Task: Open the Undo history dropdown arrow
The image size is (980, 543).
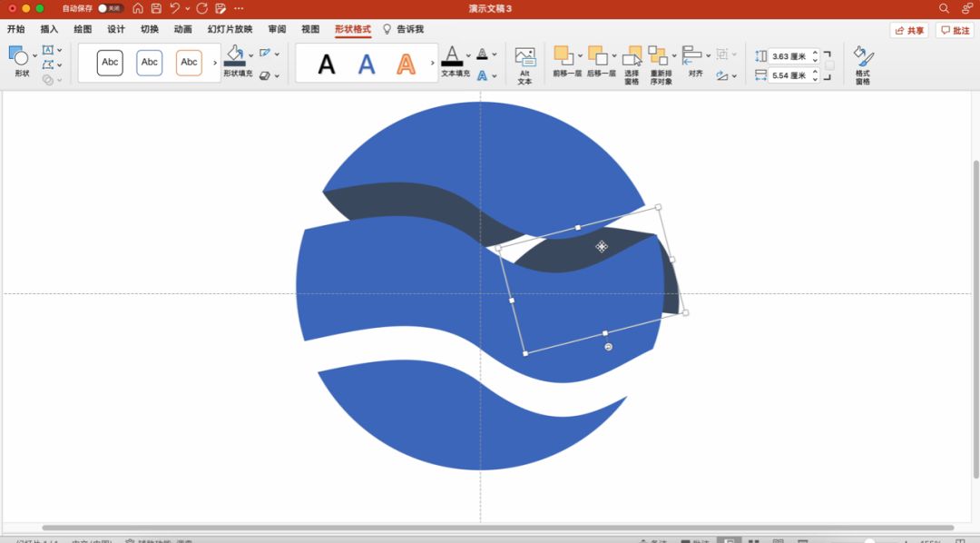Action: 188,9
